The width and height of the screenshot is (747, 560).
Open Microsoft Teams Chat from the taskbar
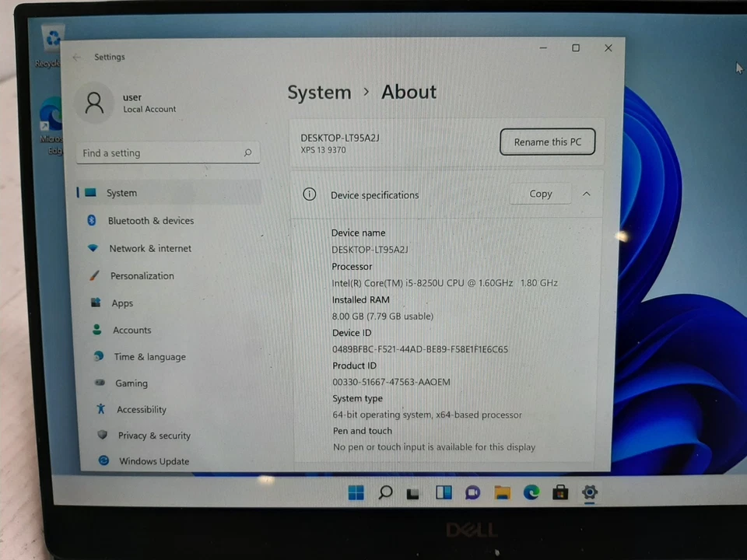472,492
